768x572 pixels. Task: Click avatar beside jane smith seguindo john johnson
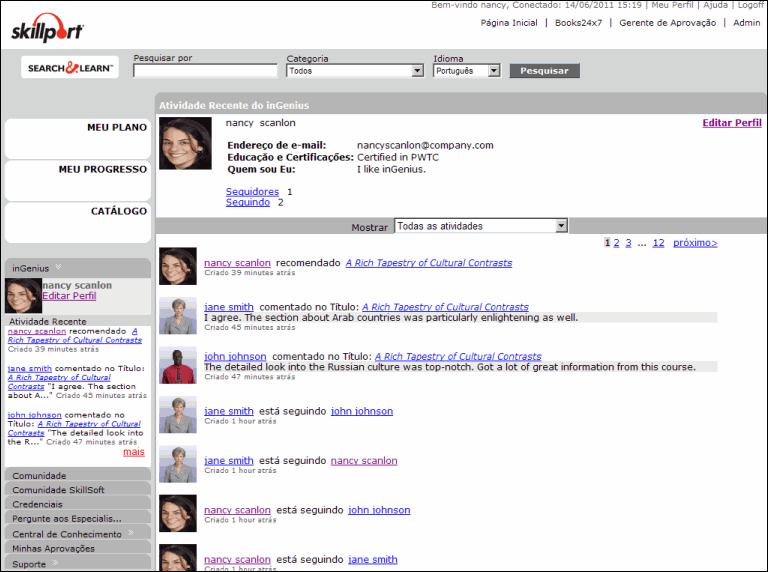[x=178, y=415]
